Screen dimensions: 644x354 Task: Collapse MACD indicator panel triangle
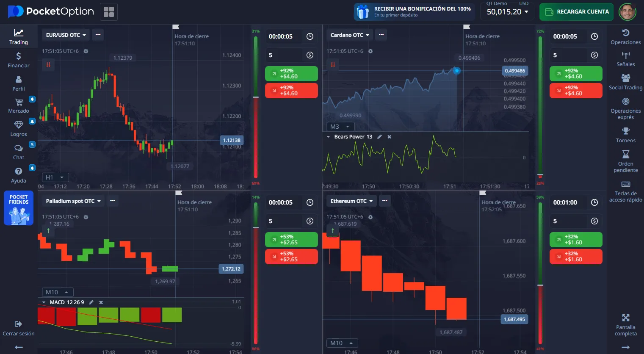[44, 302]
